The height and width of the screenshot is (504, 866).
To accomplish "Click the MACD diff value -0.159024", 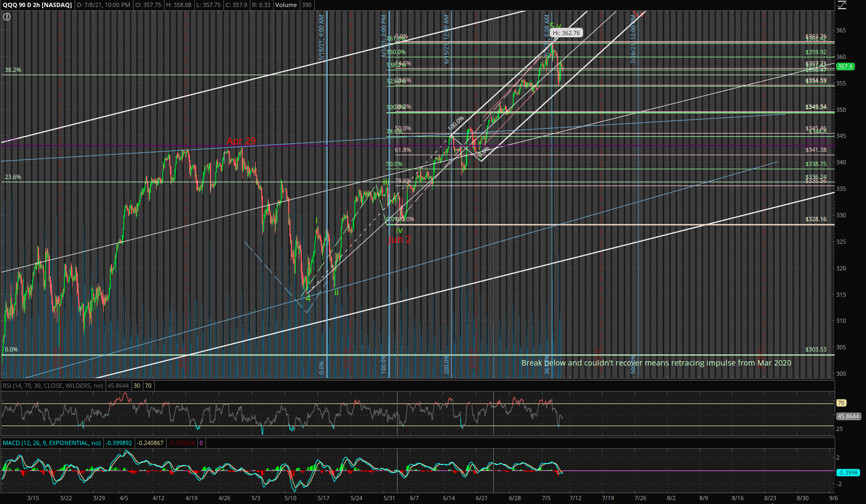I will 182,443.
